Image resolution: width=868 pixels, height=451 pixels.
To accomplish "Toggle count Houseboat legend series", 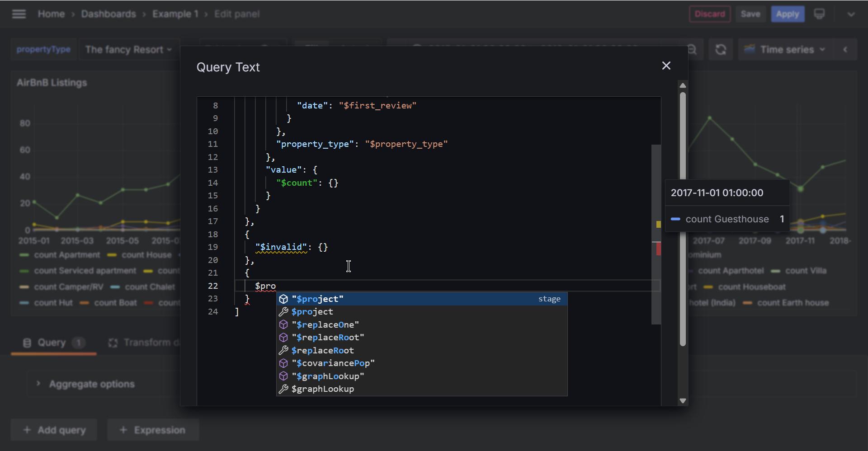I will (x=751, y=287).
